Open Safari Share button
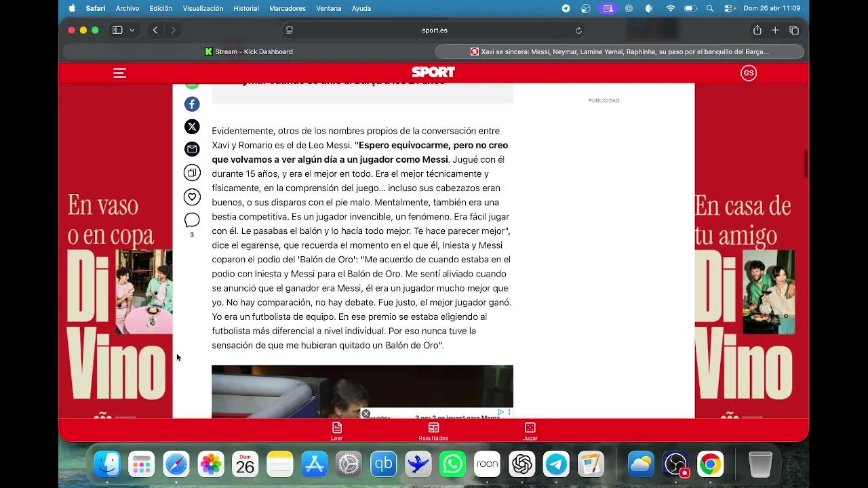Viewport: 868px width, 488px height. pos(757,30)
